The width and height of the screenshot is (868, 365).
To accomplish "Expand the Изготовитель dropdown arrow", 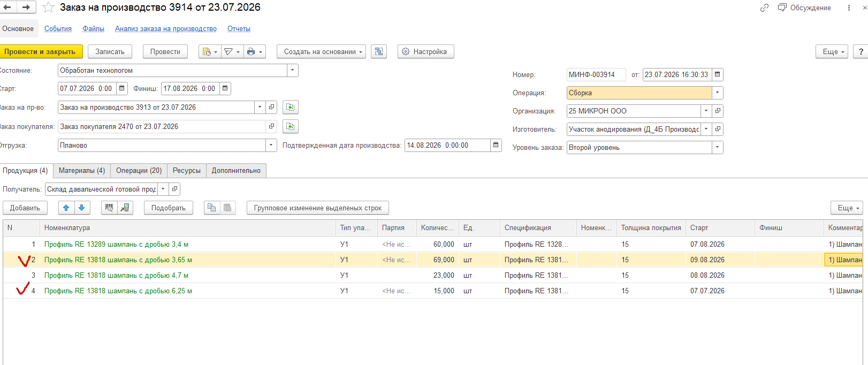I will [706, 129].
